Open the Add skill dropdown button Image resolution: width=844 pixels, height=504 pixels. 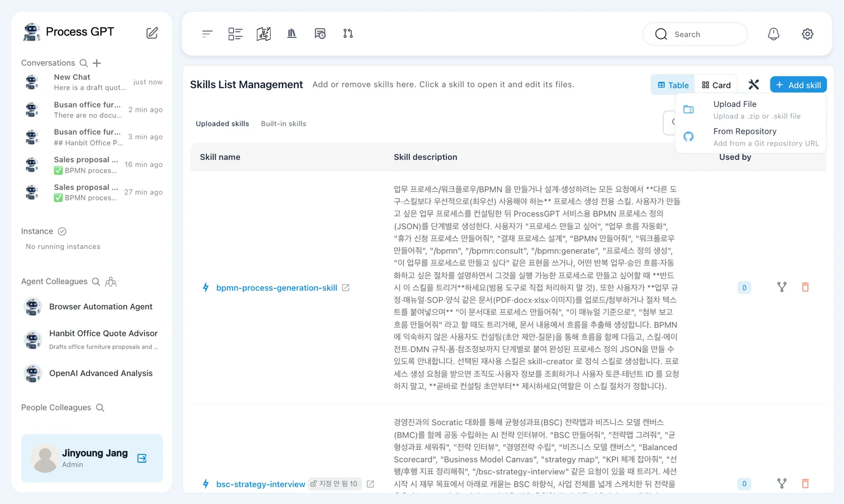pyautogui.click(x=798, y=85)
